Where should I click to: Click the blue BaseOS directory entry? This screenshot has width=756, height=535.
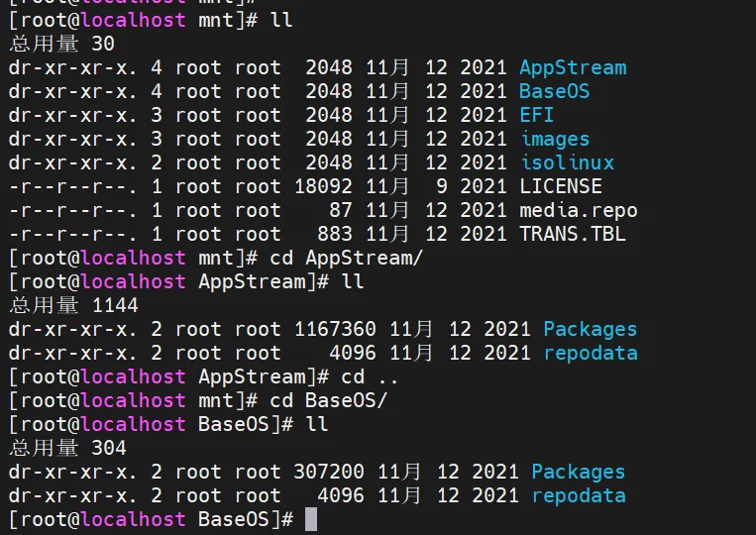tap(555, 92)
